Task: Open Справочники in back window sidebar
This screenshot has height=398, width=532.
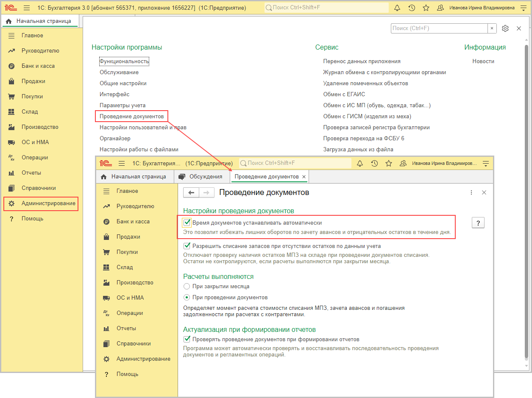Action: [x=39, y=188]
